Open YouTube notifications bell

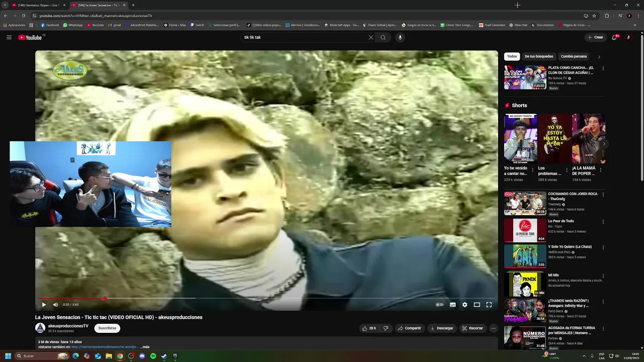tap(614, 37)
